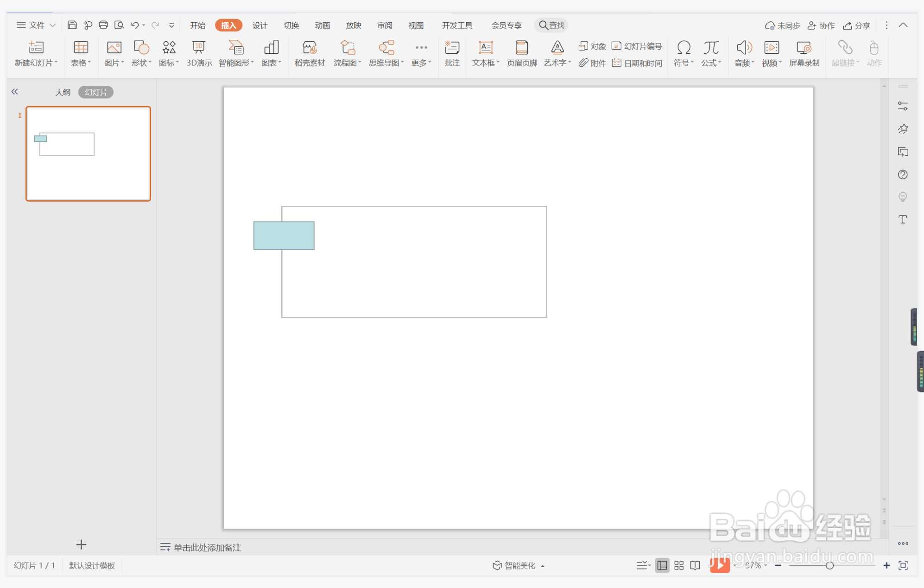Expand the Shapes (形状) dropdown
The width and height of the screenshot is (924, 588).
[150, 63]
